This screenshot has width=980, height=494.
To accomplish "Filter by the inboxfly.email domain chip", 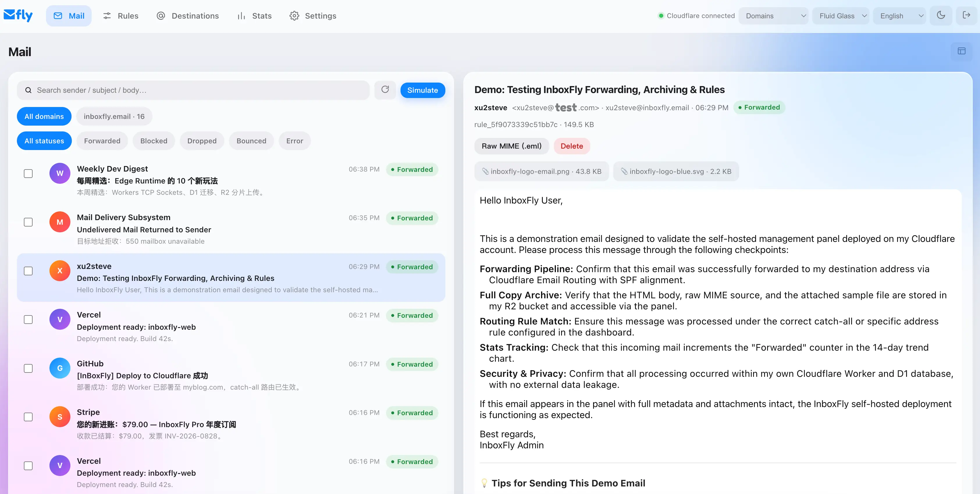I will [114, 116].
